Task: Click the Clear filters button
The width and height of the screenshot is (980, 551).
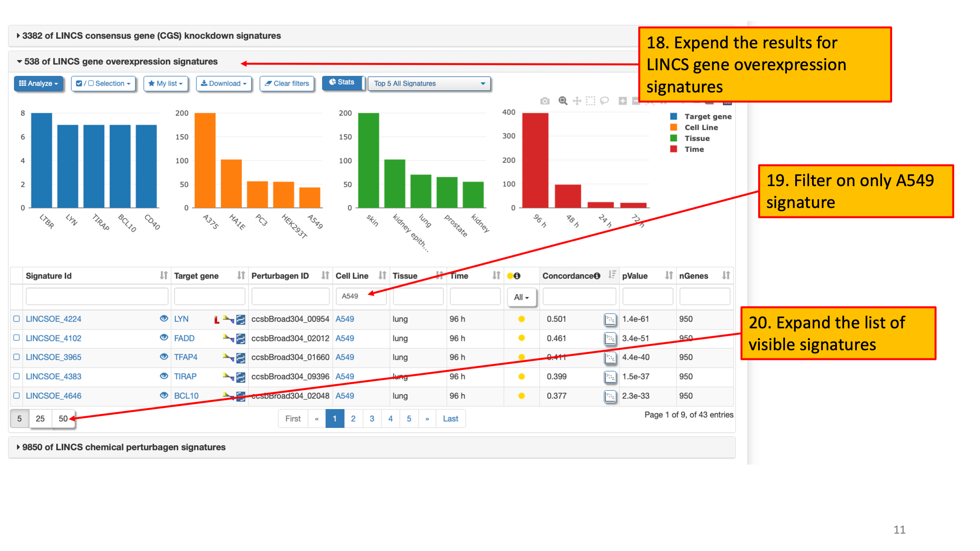Action: (x=287, y=83)
